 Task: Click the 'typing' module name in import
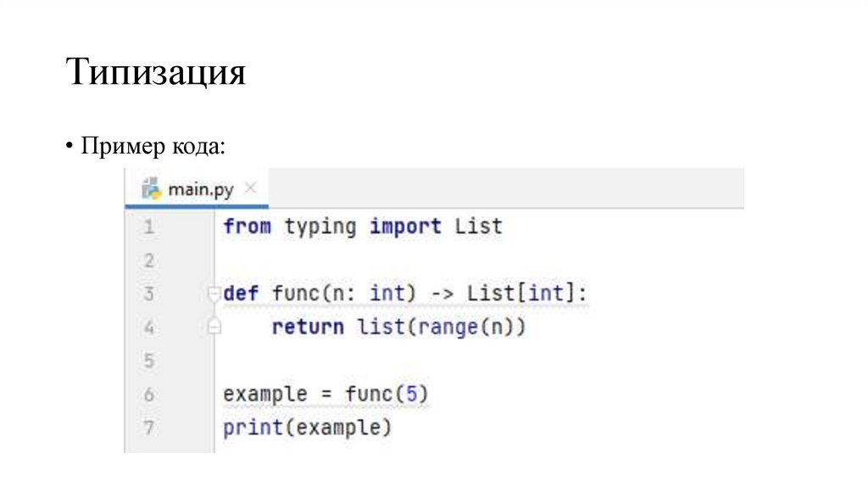(320, 227)
